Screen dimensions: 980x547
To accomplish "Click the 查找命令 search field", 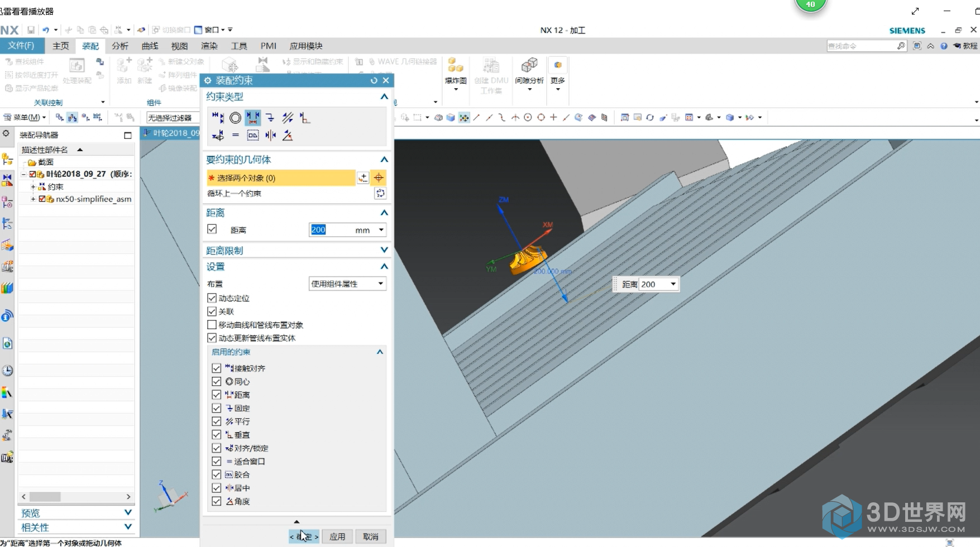I will (x=862, y=46).
